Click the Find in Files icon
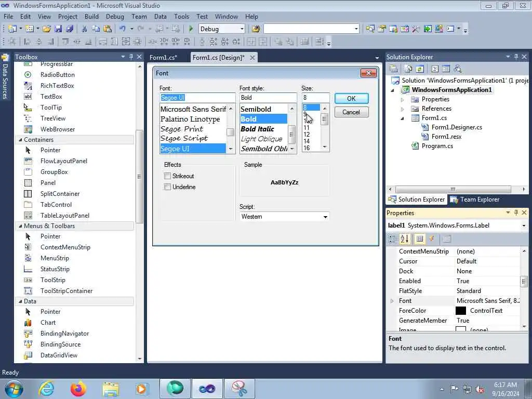 (256, 29)
